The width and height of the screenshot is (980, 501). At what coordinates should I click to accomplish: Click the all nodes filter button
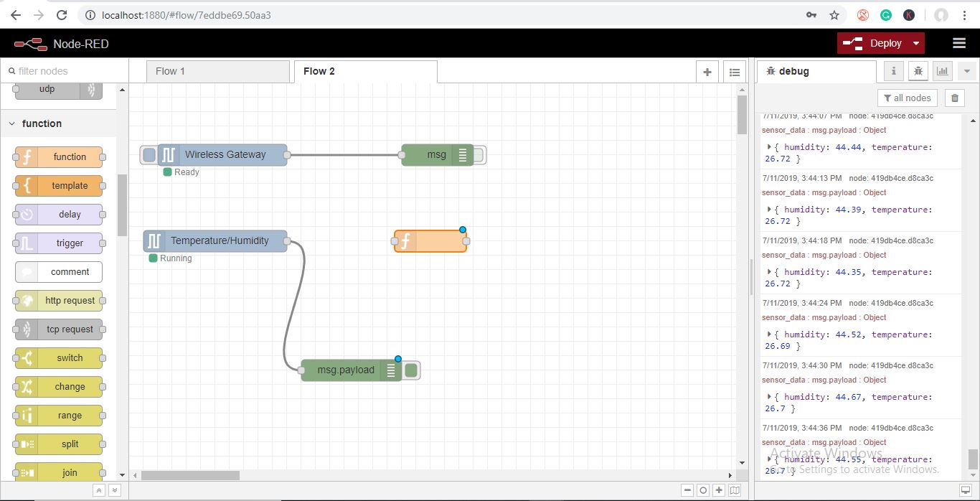tap(907, 98)
